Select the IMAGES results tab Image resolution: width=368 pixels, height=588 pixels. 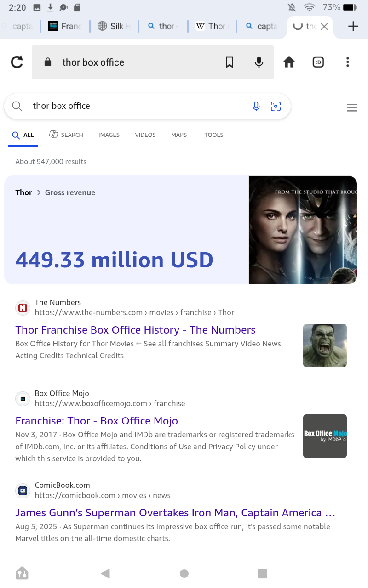tap(109, 135)
